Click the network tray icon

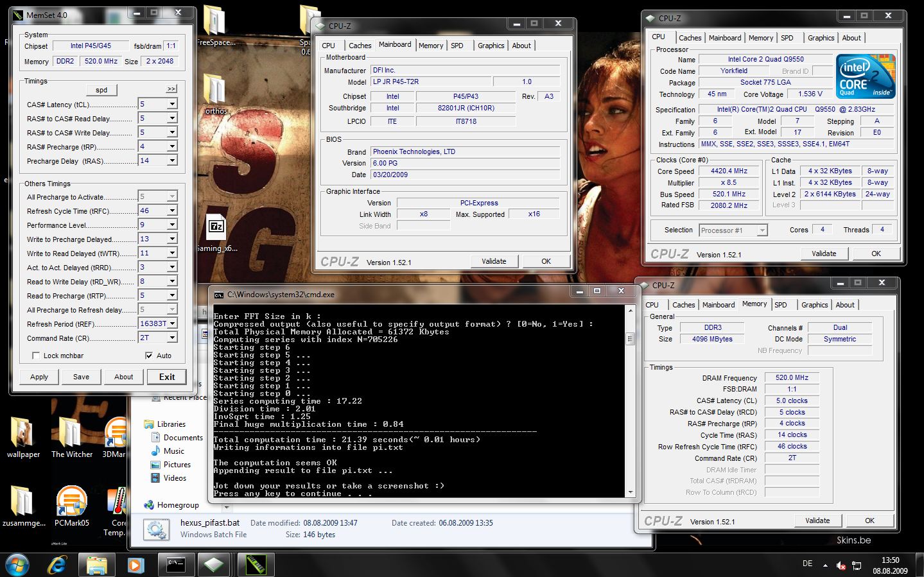(x=857, y=565)
